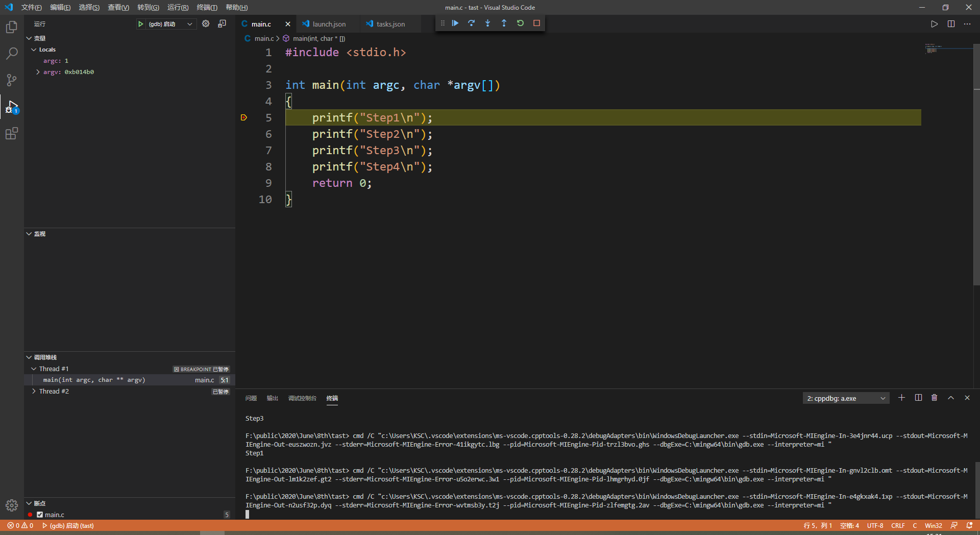Kill the terminal with trash icon
This screenshot has height=535, width=980.
click(x=935, y=398)
